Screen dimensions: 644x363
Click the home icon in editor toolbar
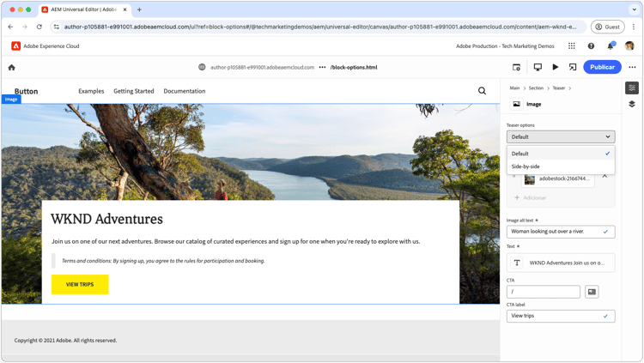[11, 67]
